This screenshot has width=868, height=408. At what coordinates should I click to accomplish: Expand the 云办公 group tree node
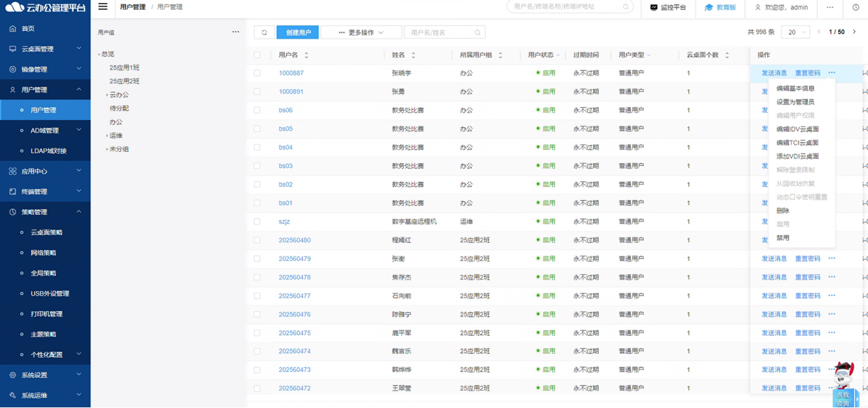coord(107,95)
